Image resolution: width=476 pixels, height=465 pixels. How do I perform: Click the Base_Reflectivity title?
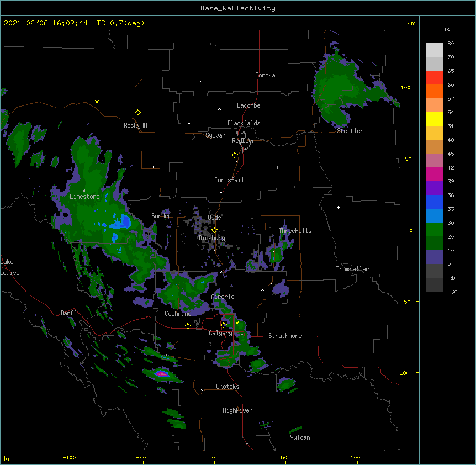click(238, 8)
